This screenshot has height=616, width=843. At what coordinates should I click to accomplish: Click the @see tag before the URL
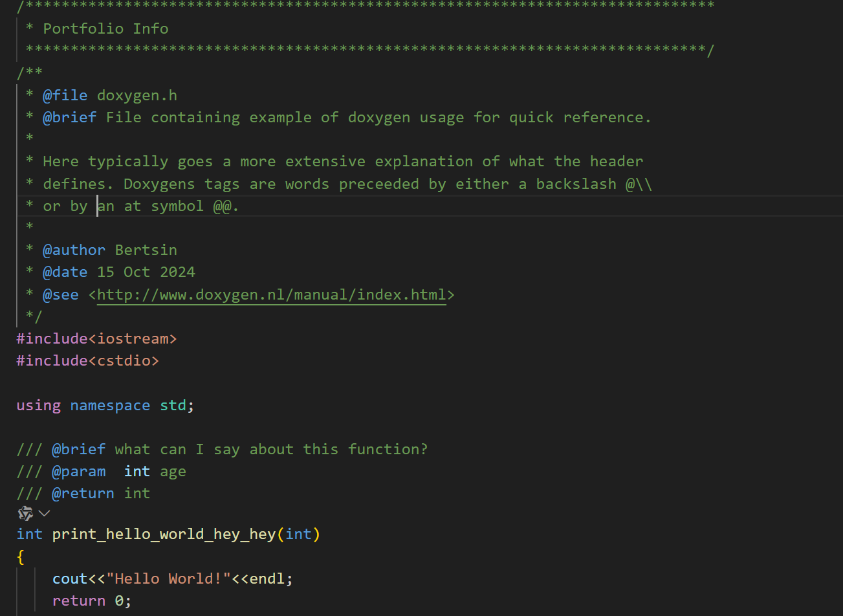(x=60, y=295)
